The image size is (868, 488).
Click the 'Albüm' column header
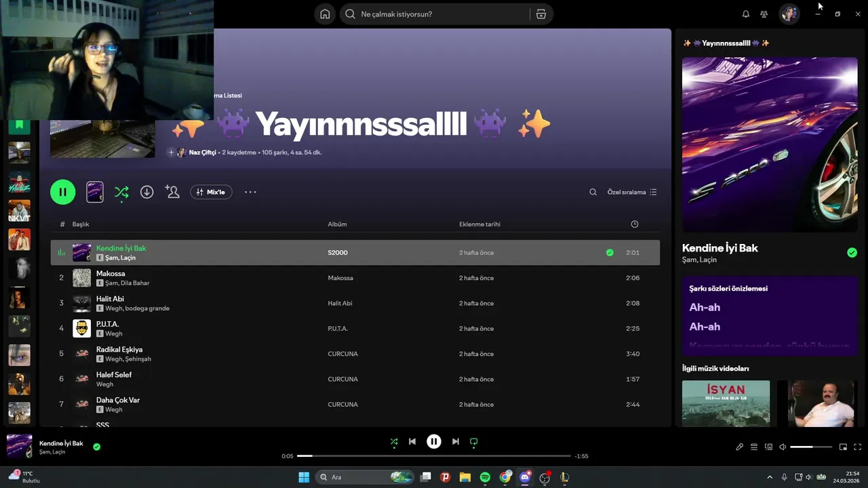[x=337, y=224]
